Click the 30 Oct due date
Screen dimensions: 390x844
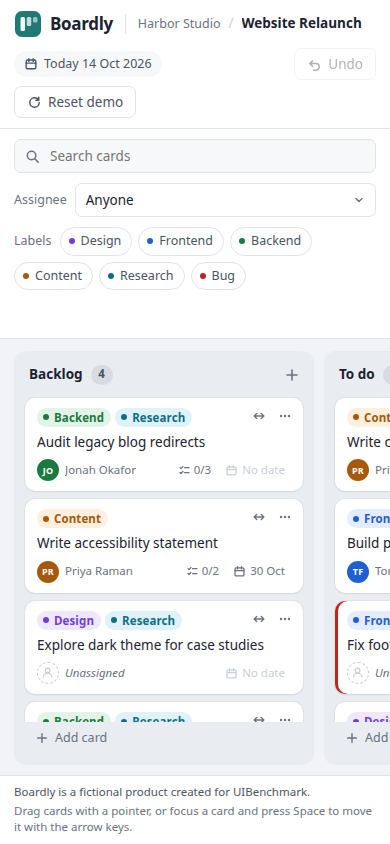coord(259,571)
